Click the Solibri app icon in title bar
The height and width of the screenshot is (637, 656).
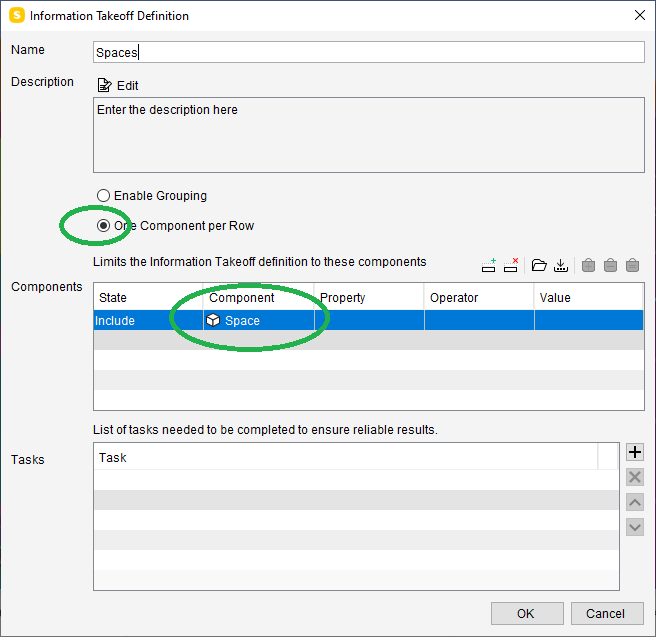click(x=17, y=15)
